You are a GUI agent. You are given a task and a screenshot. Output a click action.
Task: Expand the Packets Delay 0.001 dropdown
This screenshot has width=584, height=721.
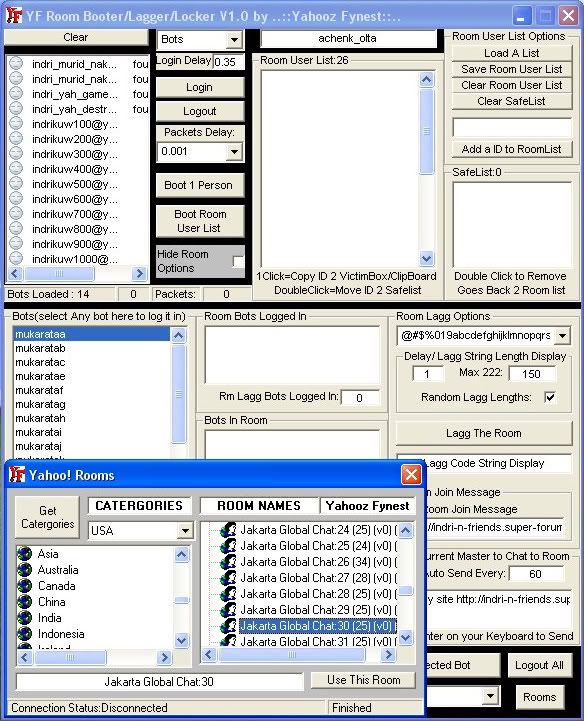[234, 151]
